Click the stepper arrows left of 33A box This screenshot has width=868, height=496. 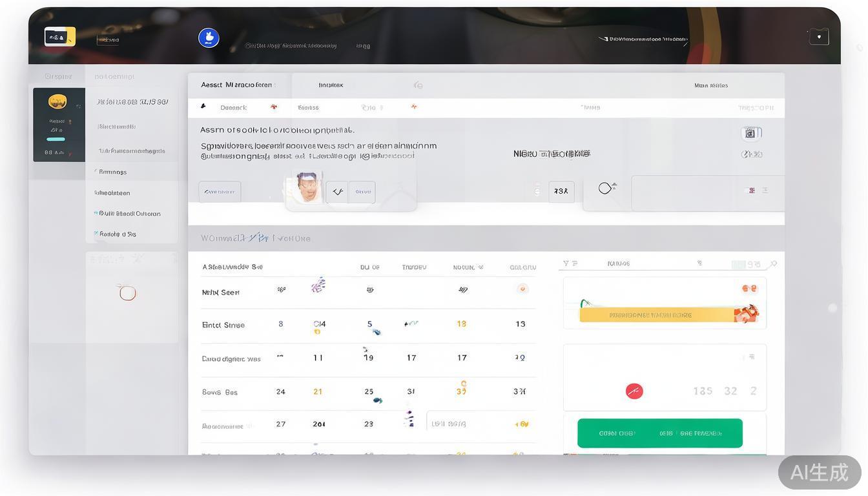(x=537, y=190)
